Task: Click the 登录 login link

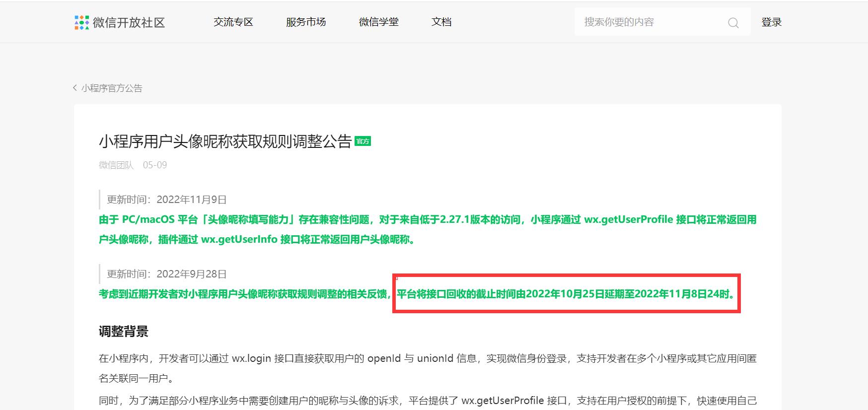Action: pyautogui.click(x=772, y=22)
